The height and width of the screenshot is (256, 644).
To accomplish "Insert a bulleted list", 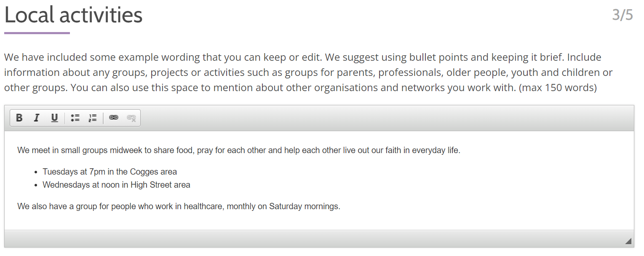I will [75, 118].
